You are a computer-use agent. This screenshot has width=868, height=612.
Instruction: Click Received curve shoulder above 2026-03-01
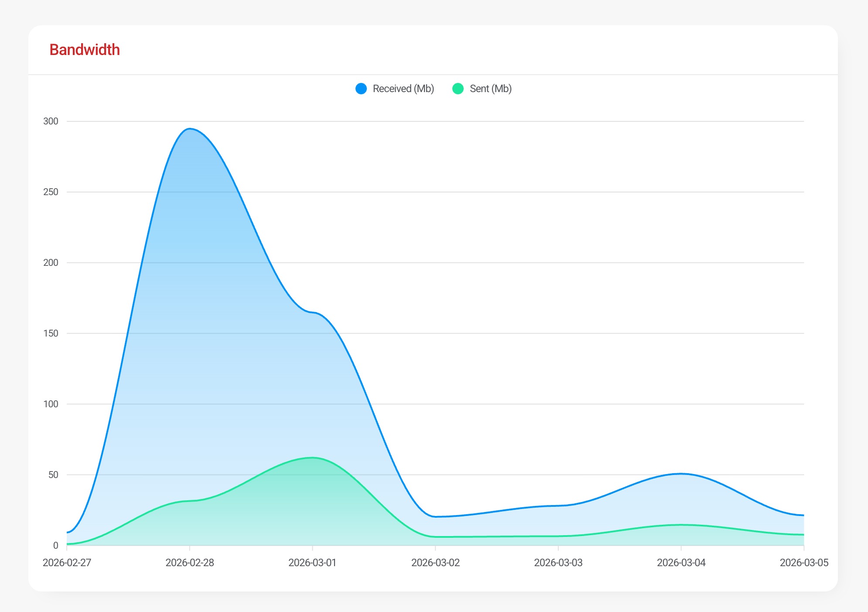point(312,312)
